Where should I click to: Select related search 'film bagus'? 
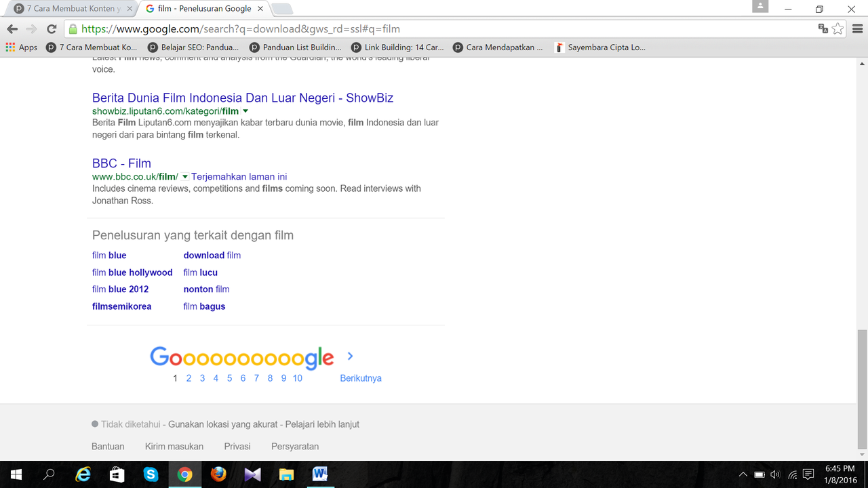pyautogui.click(x=204, y=306)
